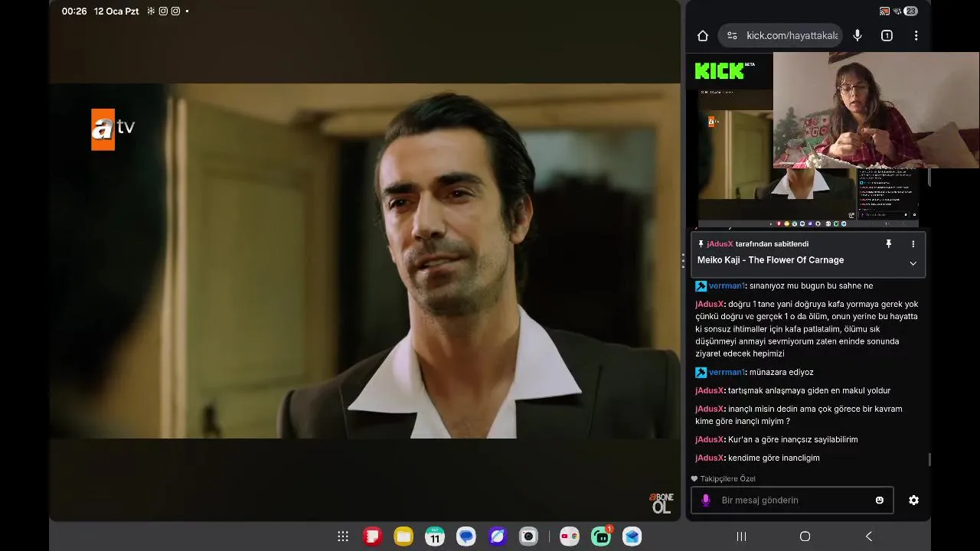Open the blue box app in taskbar

632,536
